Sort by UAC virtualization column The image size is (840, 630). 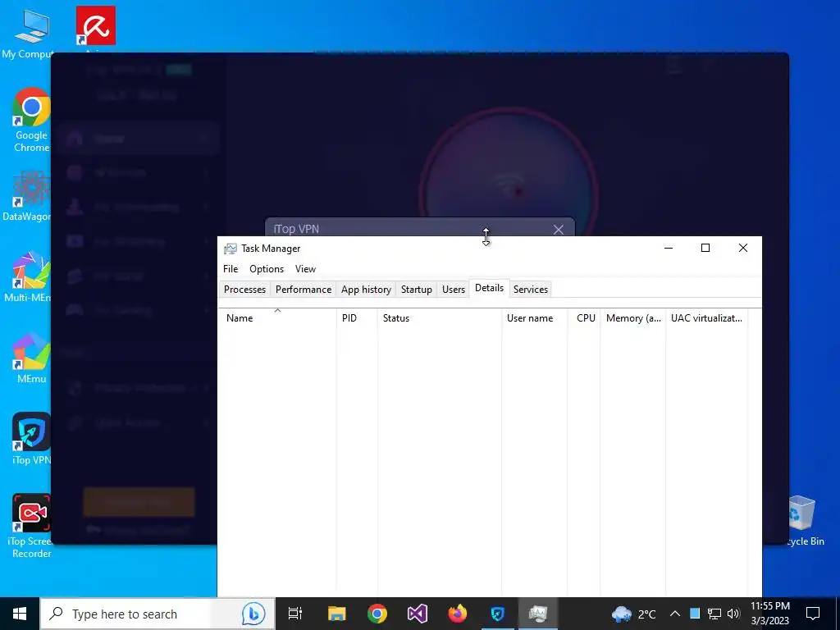coord(706,318)
